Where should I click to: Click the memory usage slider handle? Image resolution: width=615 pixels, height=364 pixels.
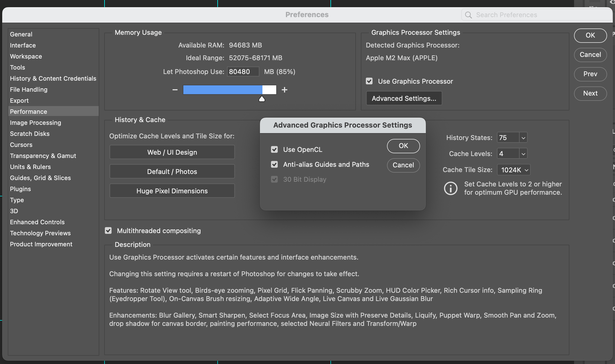pos(262,99)
